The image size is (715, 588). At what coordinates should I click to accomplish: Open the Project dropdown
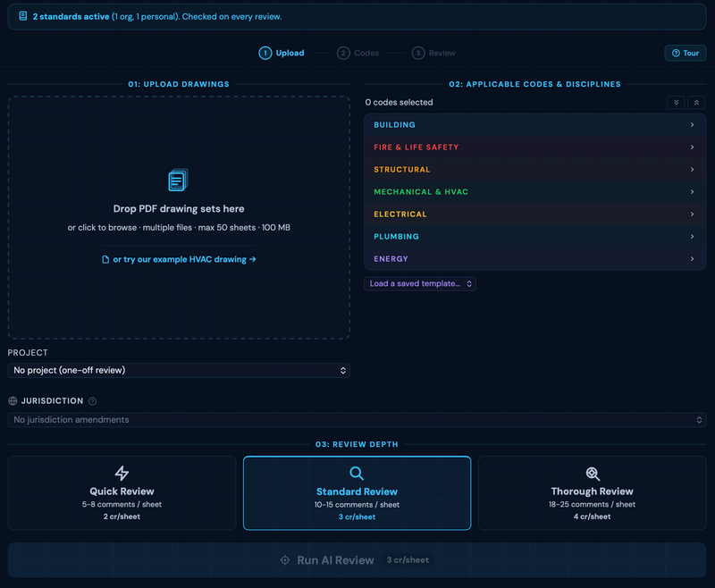pyautogui.click(x=179, y=370)
